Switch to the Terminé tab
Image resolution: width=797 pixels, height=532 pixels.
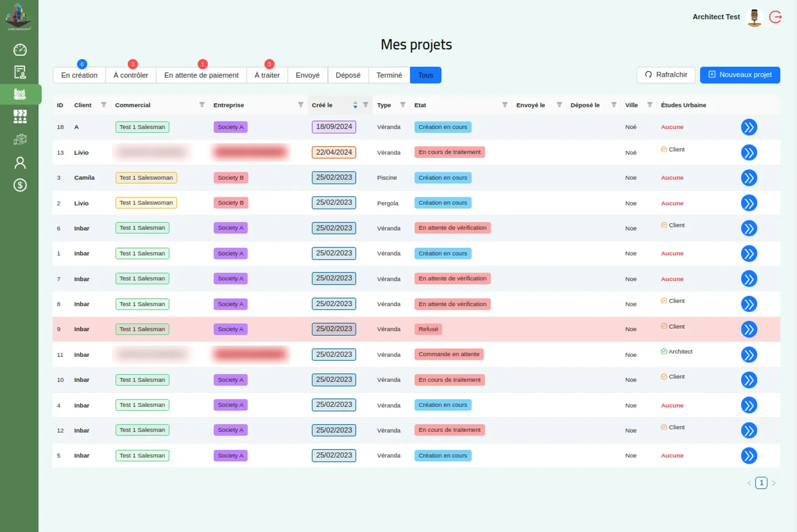[389, 75]
